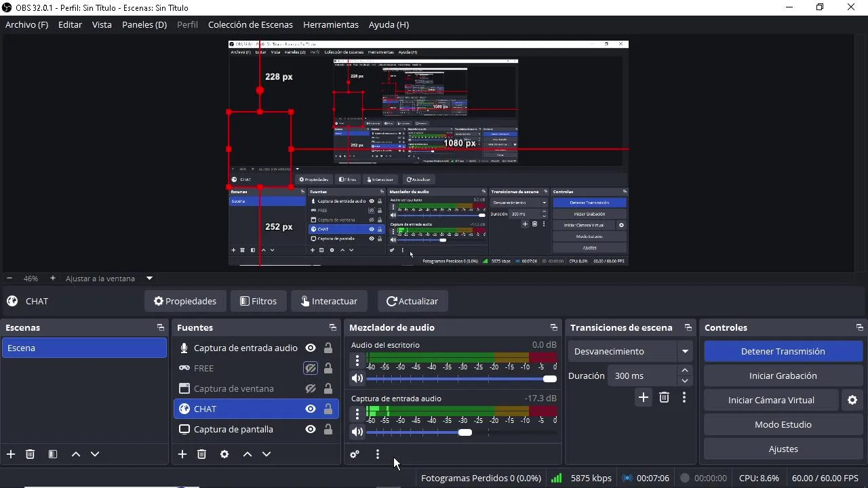The width and height of the screenshot is (868, 488).
Task: Move source down in Fuentes list
Action: [x=267, y=454]
